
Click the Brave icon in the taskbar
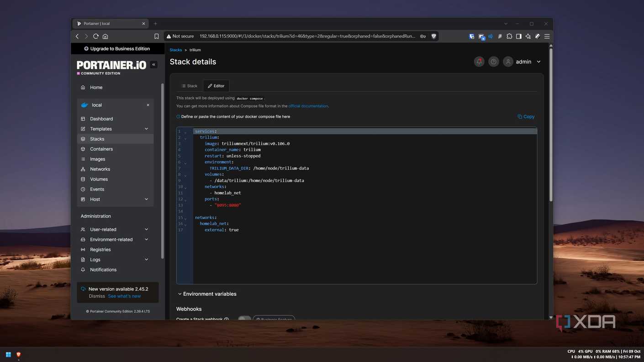point(19,355)
